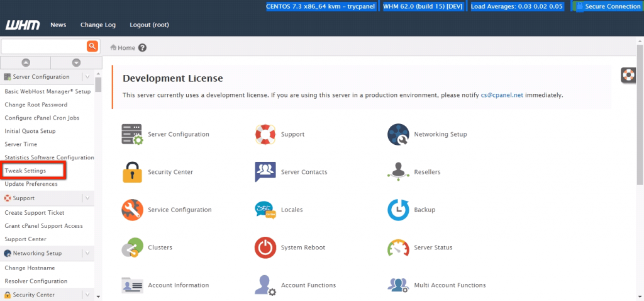Click the Home help question mark icon
The image size is (644, 301).
tap(143, 48)
